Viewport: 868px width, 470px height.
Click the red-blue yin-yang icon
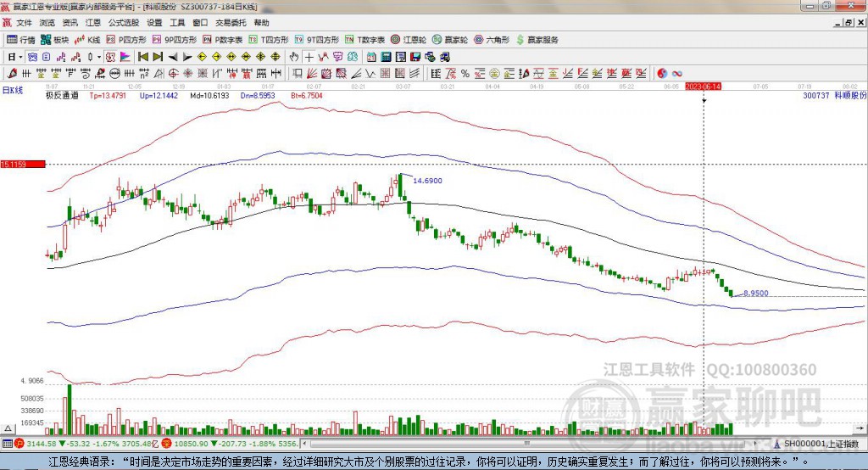(662, 73)
